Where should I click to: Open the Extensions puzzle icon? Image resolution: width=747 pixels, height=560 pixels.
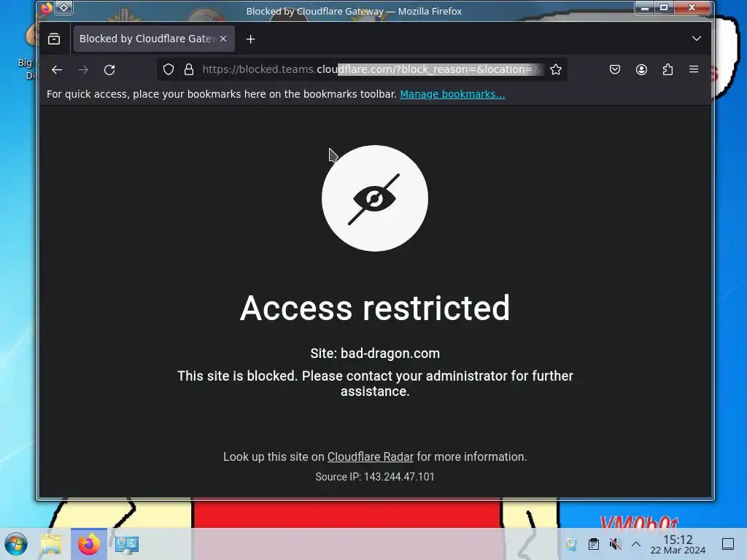667,69
